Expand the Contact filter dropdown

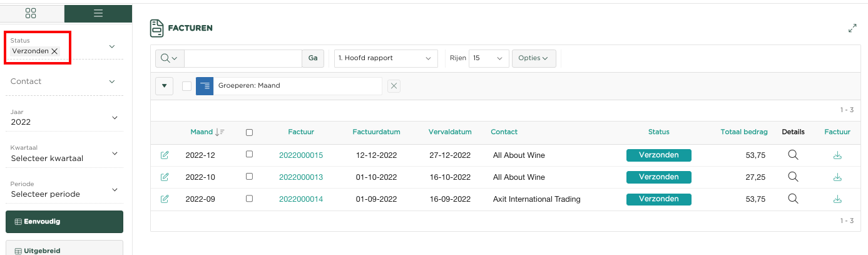tap(112, 81)
